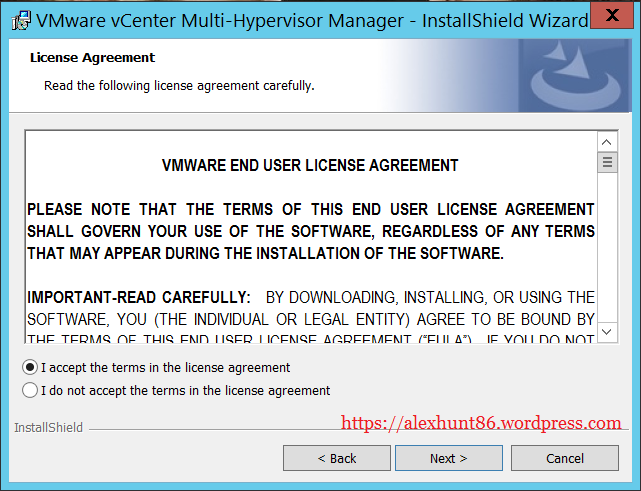Go back with the '< Back' button
Screen dimensions: 641x491
click(337, 458)
